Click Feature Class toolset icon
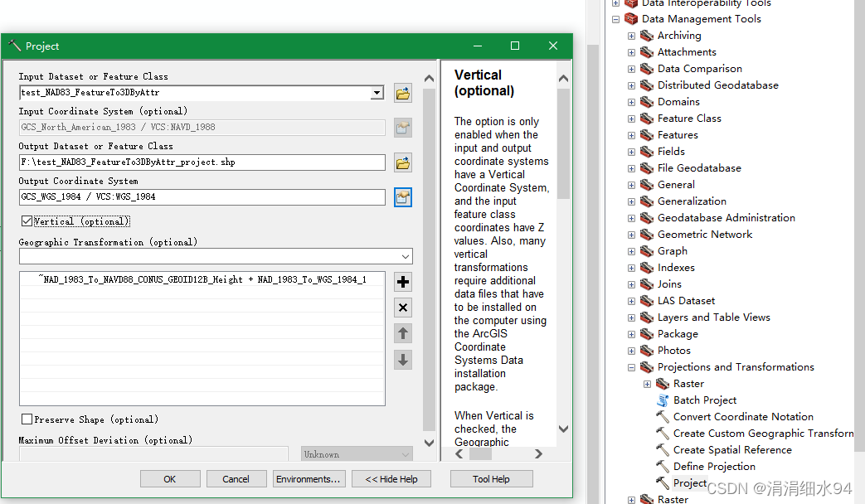Screen dimensions: 865x504 [647, 119]
